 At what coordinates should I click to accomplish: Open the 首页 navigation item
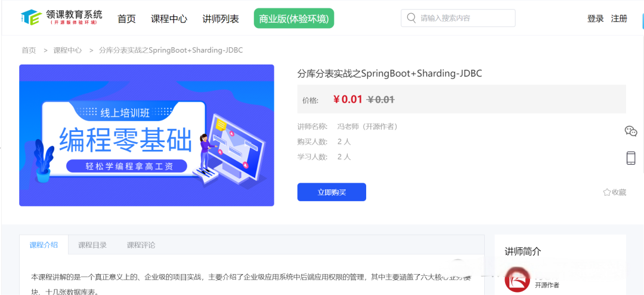(126, 19)
